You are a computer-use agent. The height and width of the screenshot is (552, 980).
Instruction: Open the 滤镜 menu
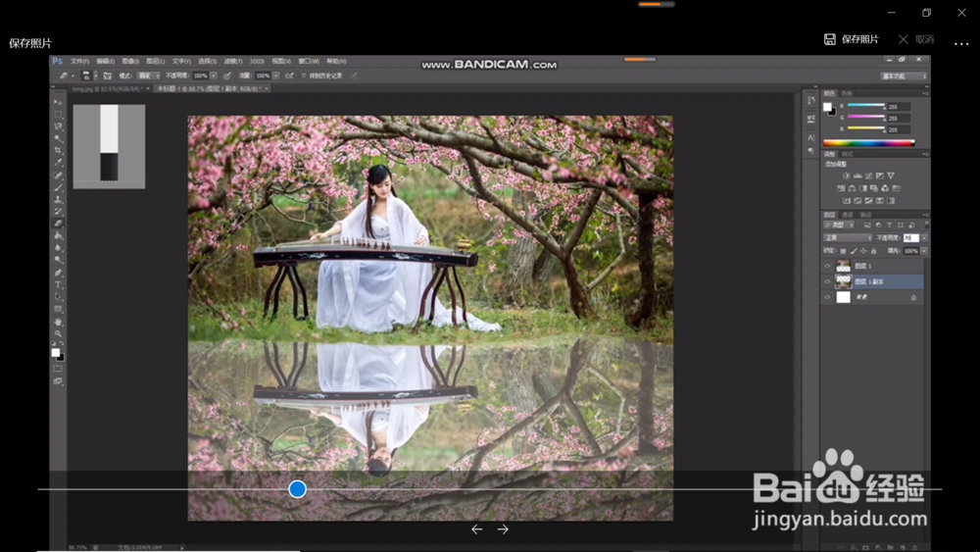[232, 61]
